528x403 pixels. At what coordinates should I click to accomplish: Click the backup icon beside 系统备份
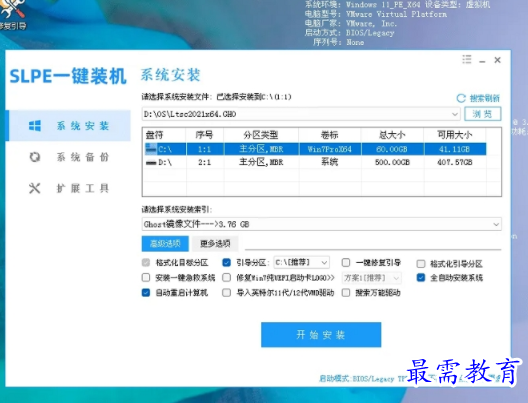(x=35, y=157)
